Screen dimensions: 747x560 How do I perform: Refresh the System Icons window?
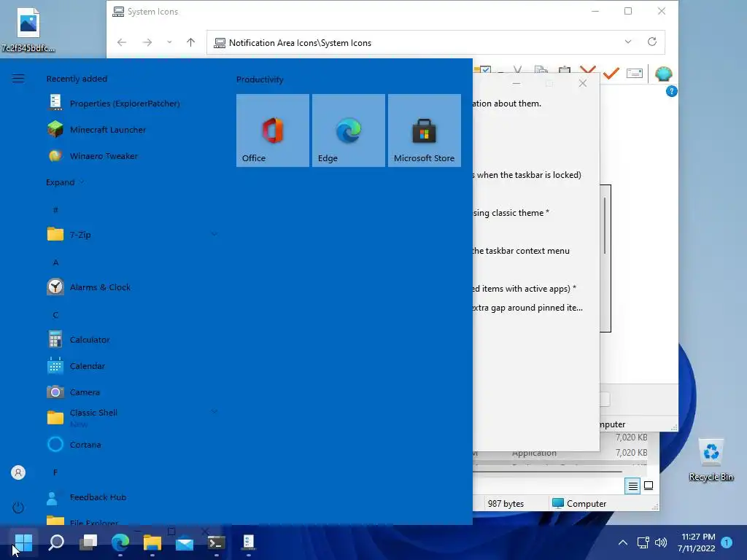(652, 42)
